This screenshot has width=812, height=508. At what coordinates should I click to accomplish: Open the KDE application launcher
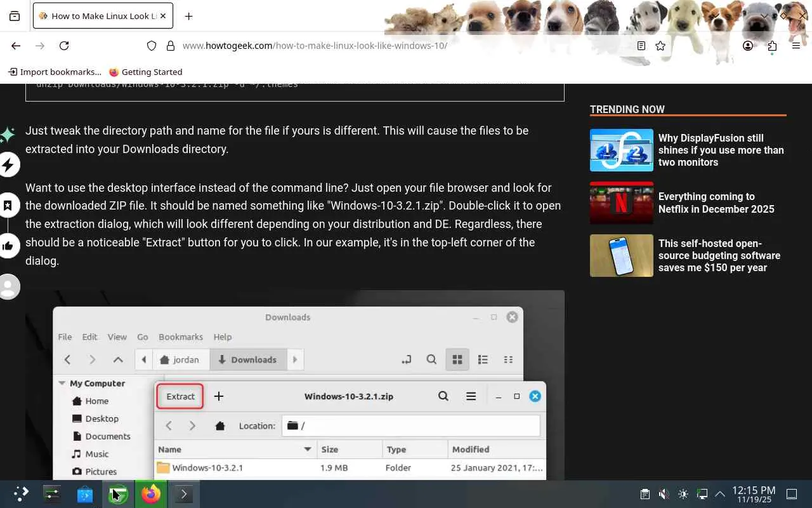[x=21, y=494]
